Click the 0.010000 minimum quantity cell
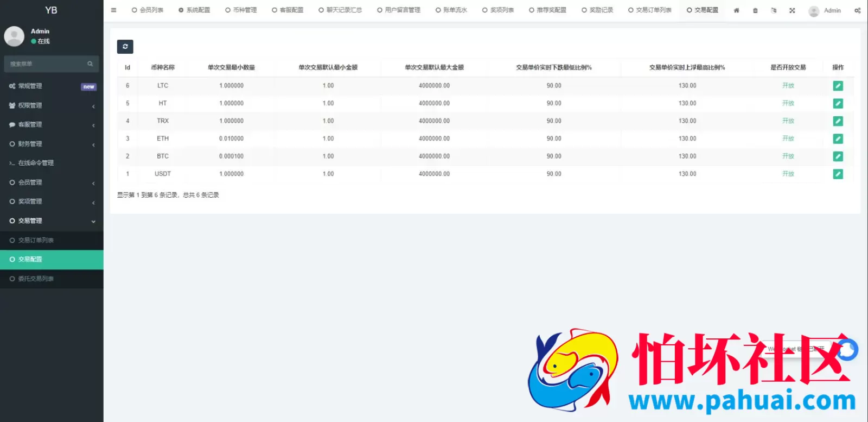The image size is (868, 422). (232, 138)
